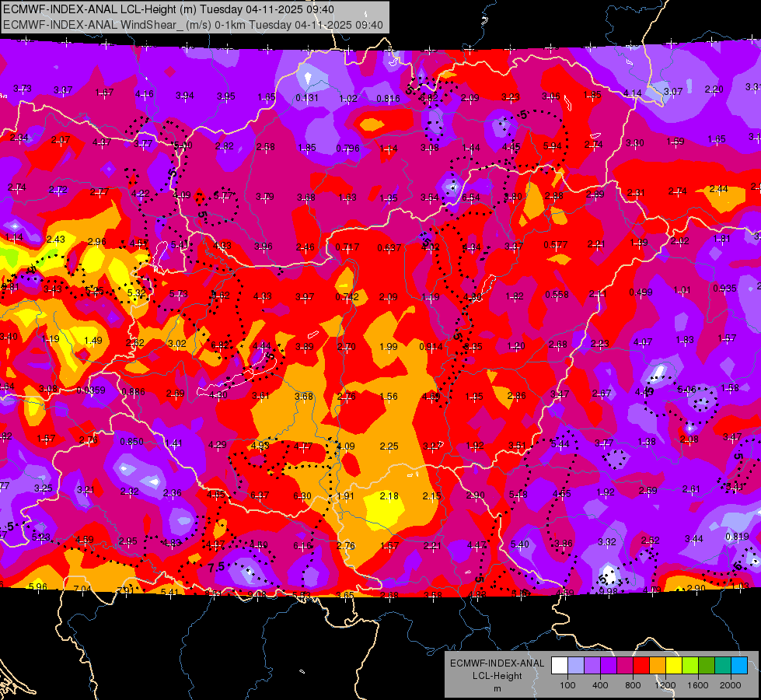Click the wind shear value 0.577
Screen dimensions: 761x700
[x=556, y=244]
